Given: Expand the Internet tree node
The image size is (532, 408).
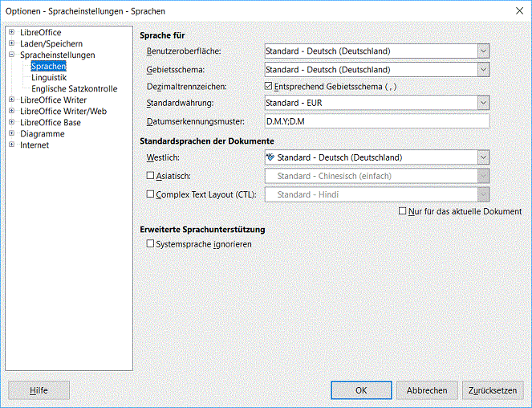Looking at the screenshot, I should (11, 145).
